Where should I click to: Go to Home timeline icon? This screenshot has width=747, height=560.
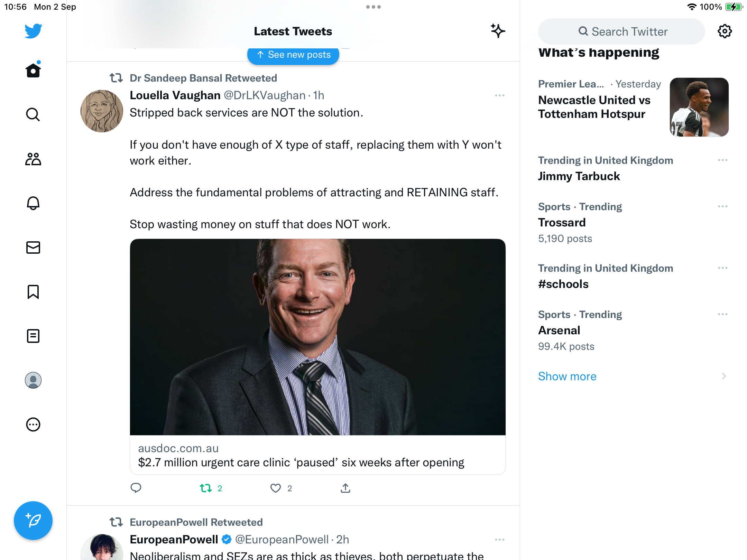tap(33, 70)
